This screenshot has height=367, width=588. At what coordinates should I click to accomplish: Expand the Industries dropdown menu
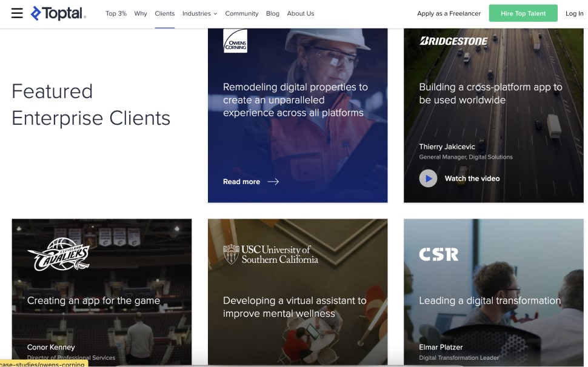click(199, 13)
